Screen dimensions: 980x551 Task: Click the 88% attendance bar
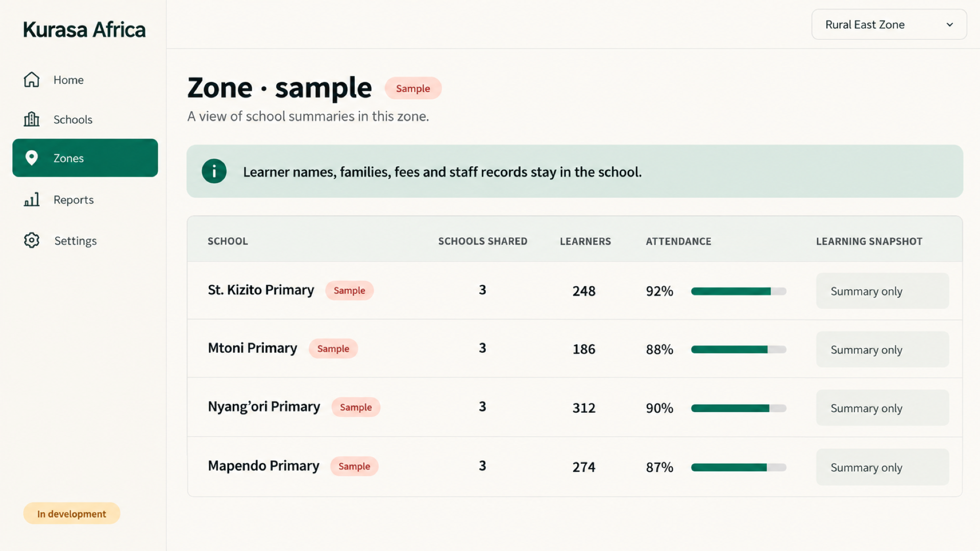739,349
